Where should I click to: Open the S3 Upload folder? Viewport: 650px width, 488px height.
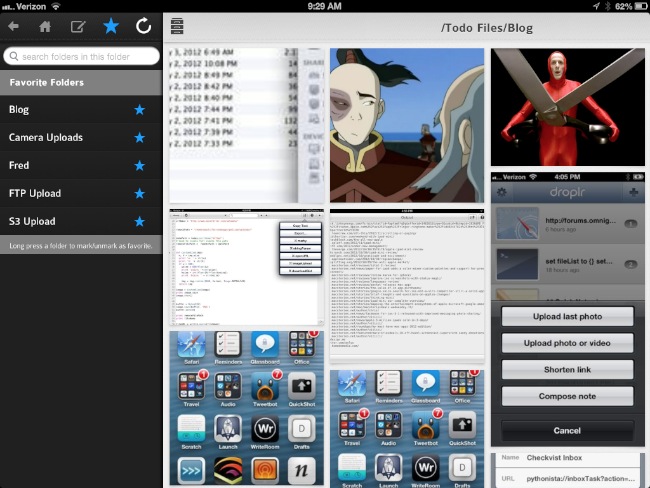(x=81, y=221)
